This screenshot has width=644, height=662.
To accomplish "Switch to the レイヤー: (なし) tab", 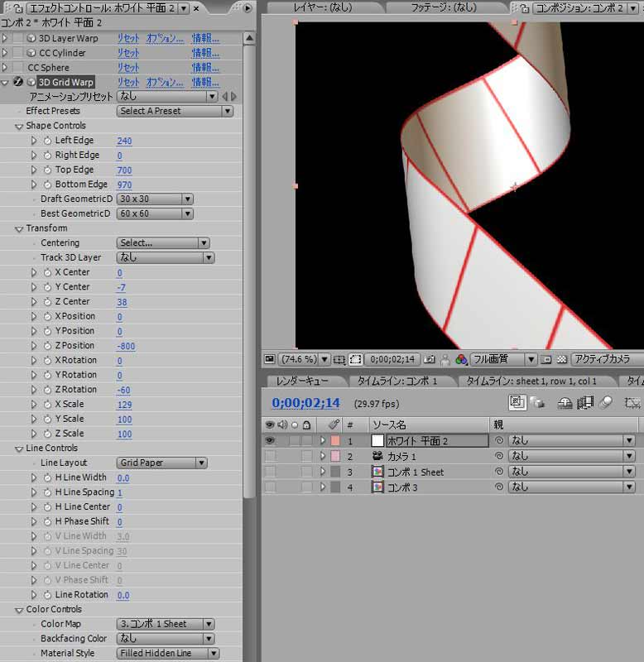I will pyautogui.click(x=323, y=7).
